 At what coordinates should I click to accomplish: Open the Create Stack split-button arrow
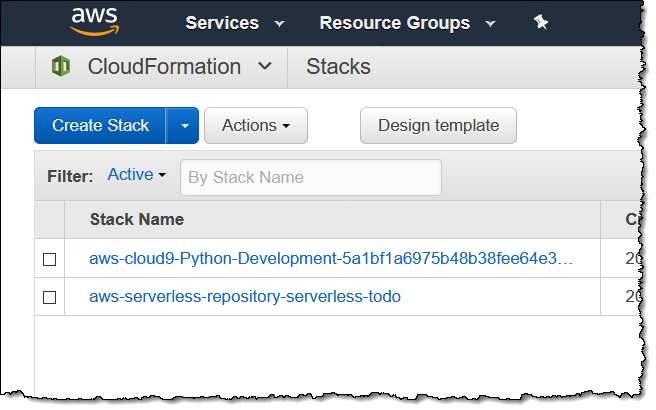(184, 126)
